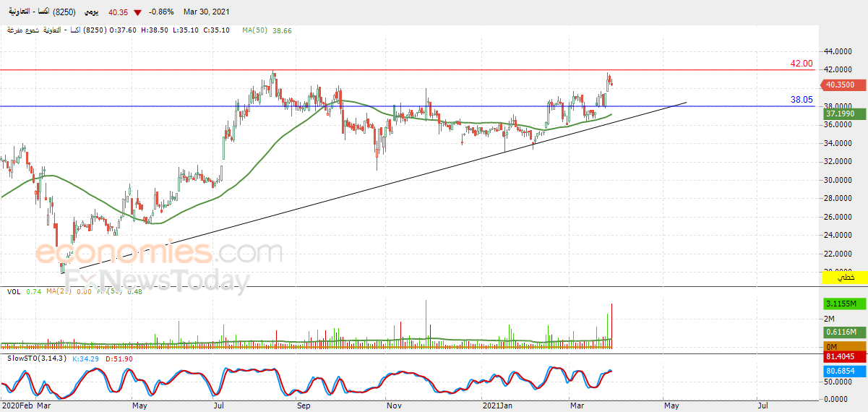Screen dimensions: 868x412
Task: Click the SlowSTO(3,14,3) indicator label
Action: click(x=38, y=359)
